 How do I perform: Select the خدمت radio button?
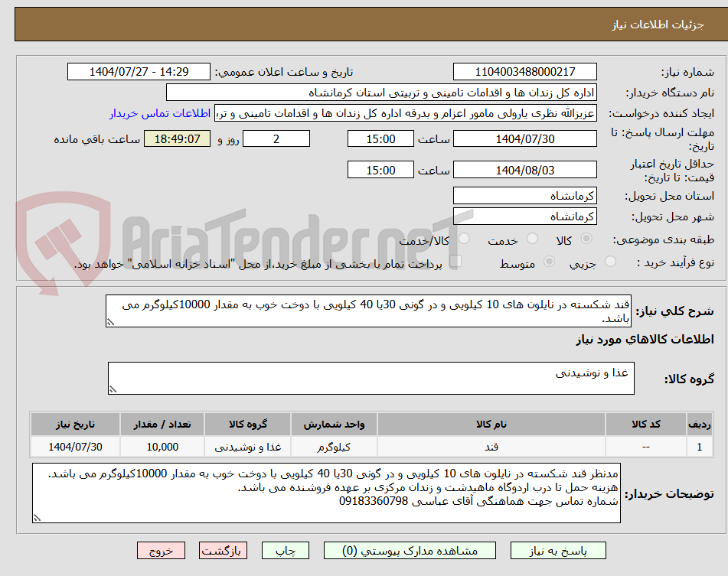(532, 239)
